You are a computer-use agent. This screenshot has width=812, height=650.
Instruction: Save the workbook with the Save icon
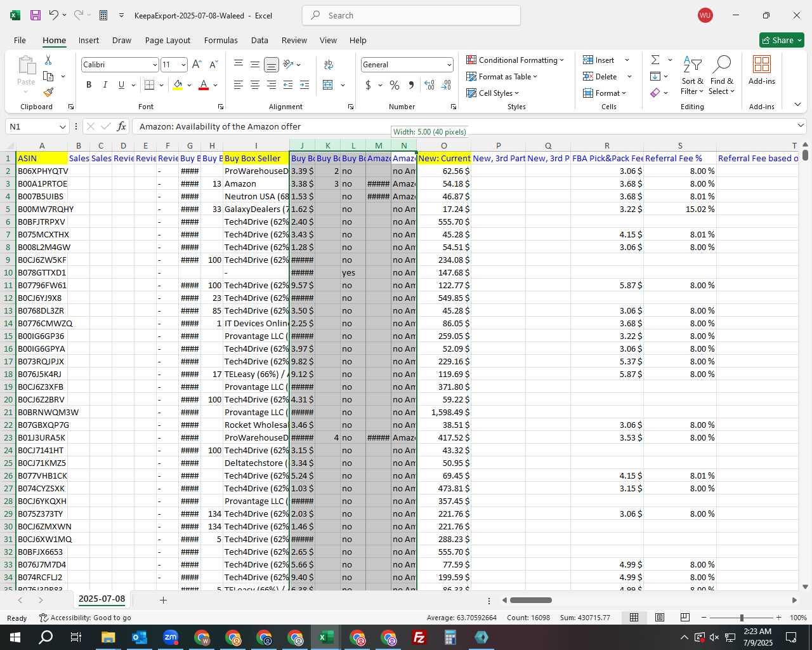point(36,15)
